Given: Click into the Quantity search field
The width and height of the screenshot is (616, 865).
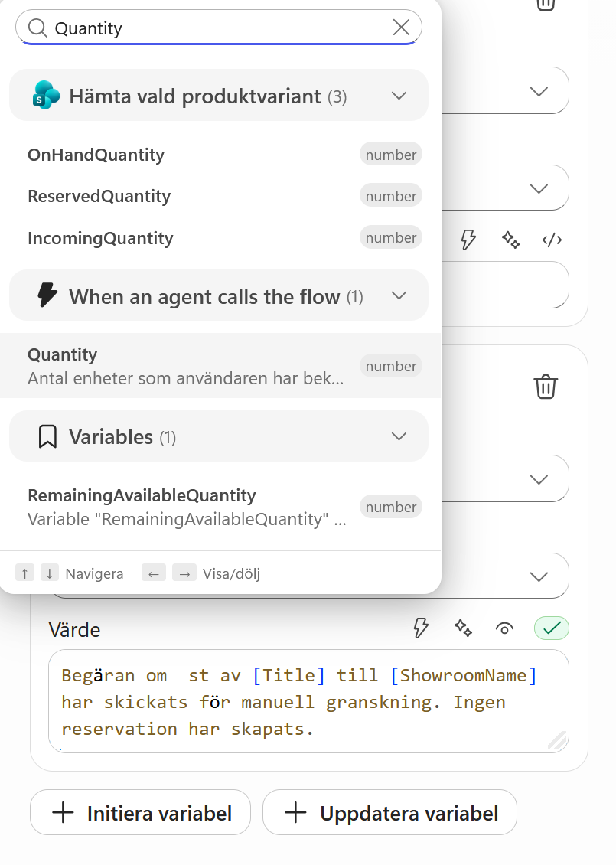Looking at the screenshot, I should (219, 27).
